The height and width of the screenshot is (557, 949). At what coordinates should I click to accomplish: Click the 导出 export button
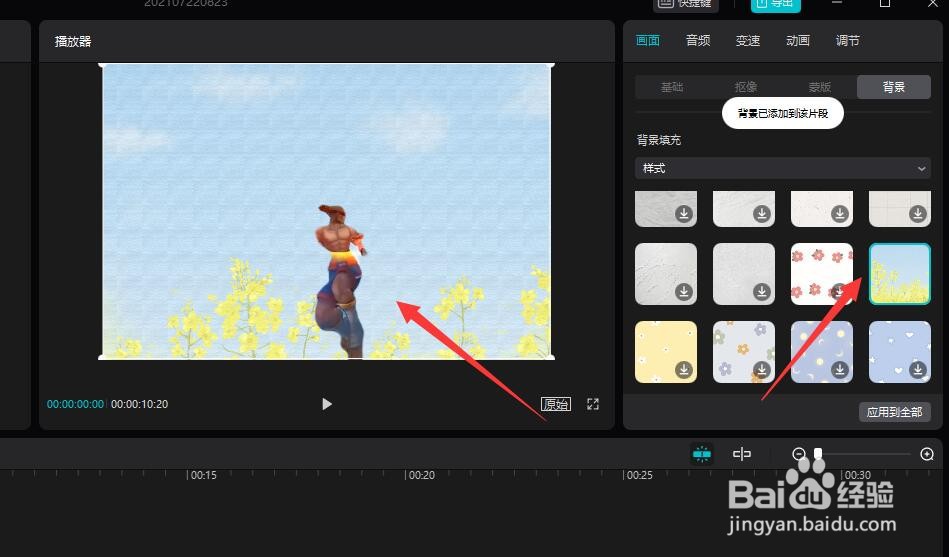pyautogui.click(x=776, y=4)
